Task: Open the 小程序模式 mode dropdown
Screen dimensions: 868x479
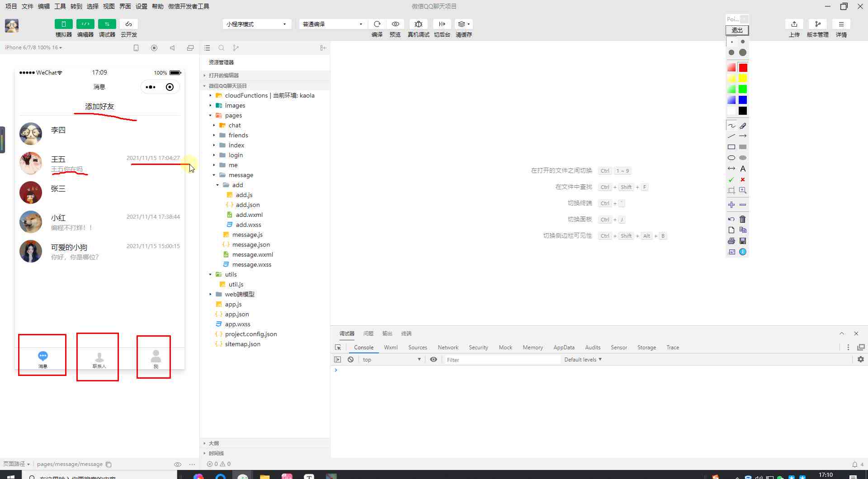Action: coord(257,24)
